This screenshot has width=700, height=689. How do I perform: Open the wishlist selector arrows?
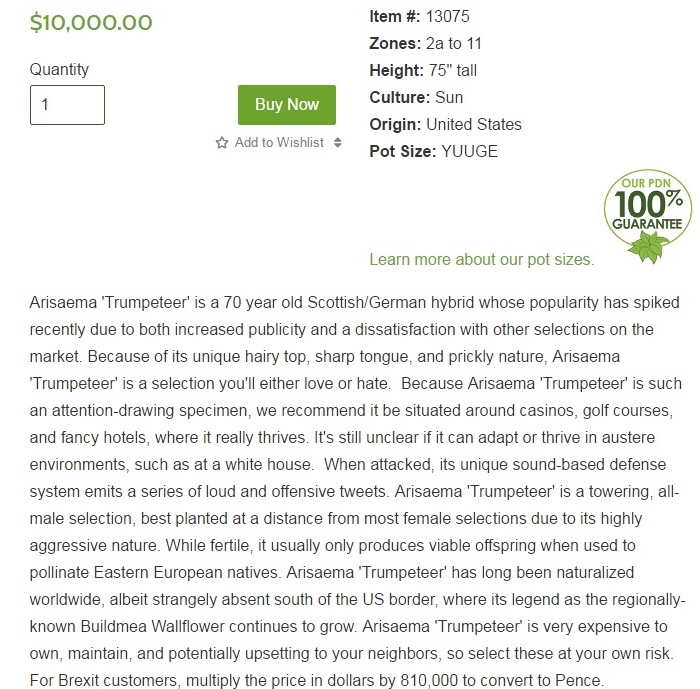[x=338, y=143]
